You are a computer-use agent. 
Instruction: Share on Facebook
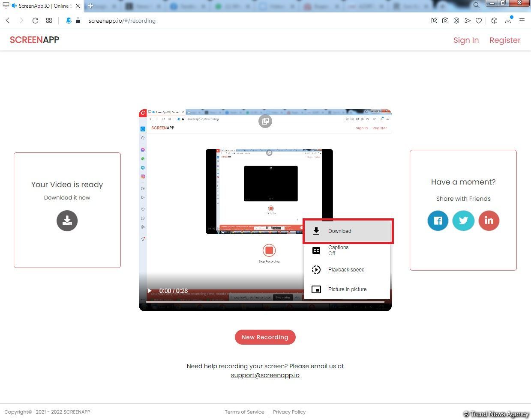[x=438, y=220]
